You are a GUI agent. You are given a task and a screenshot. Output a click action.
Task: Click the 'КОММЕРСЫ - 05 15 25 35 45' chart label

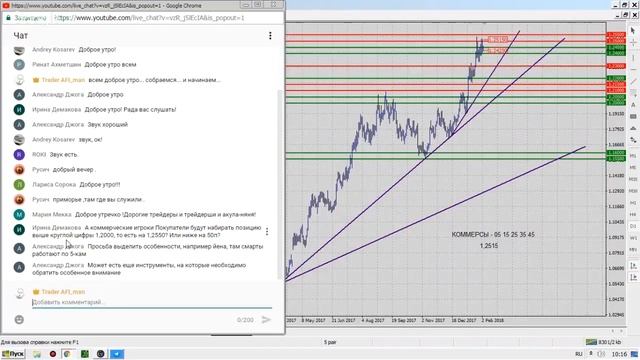click(493, 235)
